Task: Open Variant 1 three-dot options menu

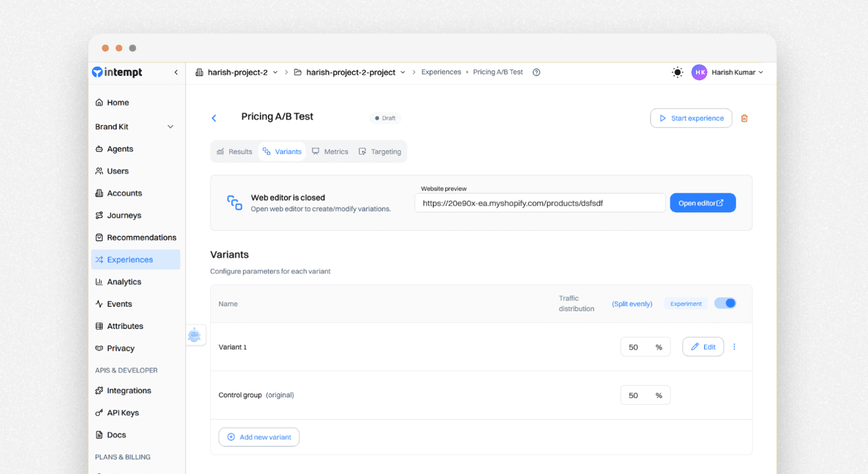Action: (x=734, y=347)
